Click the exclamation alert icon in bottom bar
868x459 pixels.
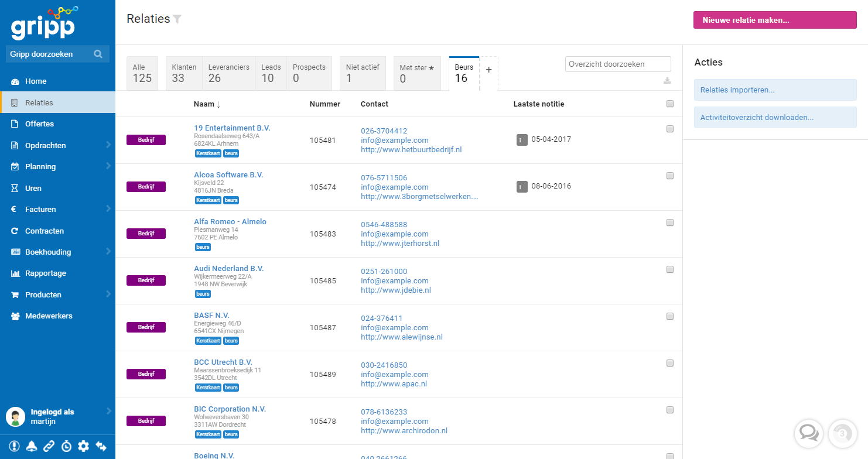click(x=14, y=447)
